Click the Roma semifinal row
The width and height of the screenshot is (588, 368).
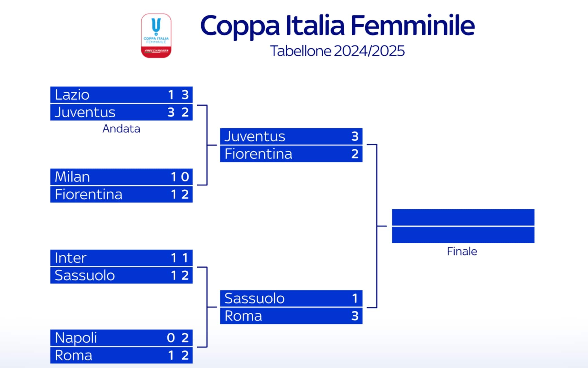point(291,316)
